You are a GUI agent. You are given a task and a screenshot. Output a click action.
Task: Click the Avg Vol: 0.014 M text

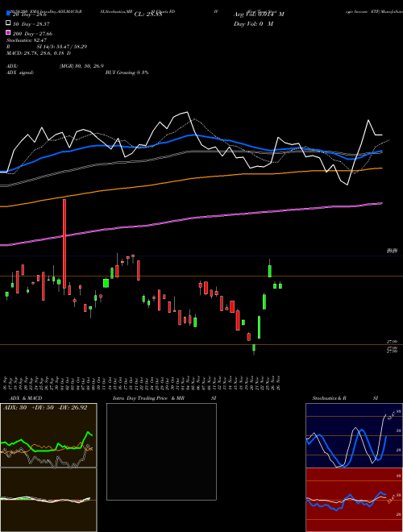pos(259,15)
